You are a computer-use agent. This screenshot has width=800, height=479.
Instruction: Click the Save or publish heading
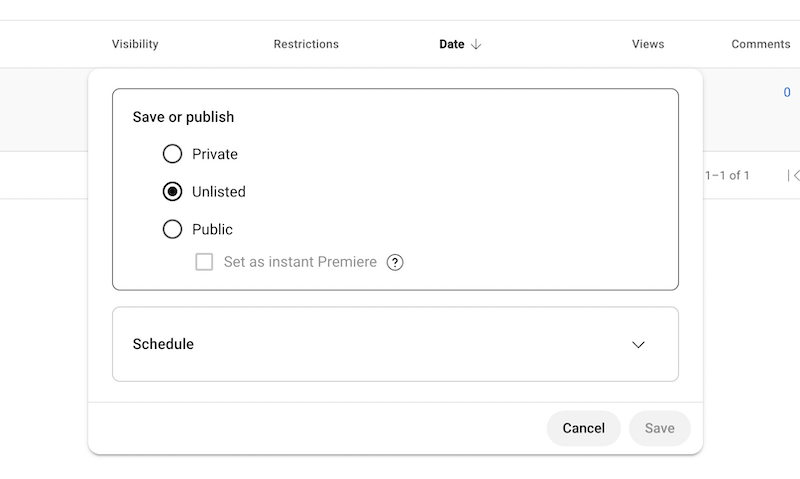(183, 117)
